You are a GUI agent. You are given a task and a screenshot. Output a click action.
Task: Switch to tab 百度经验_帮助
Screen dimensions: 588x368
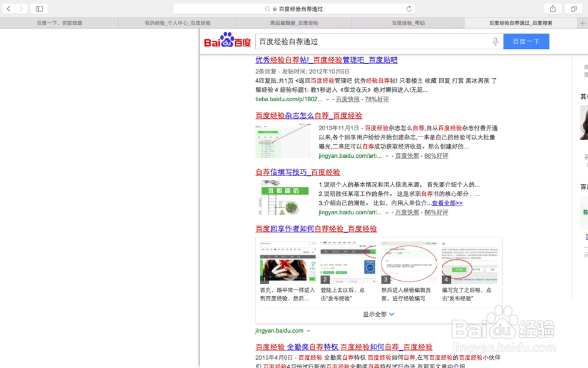408,23
